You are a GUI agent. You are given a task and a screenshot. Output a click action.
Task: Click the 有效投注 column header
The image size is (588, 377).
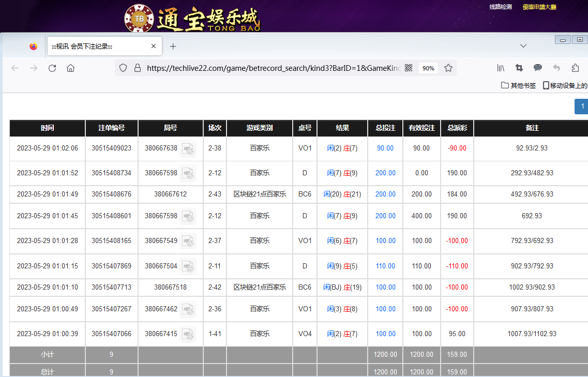[x=421, y=128]
